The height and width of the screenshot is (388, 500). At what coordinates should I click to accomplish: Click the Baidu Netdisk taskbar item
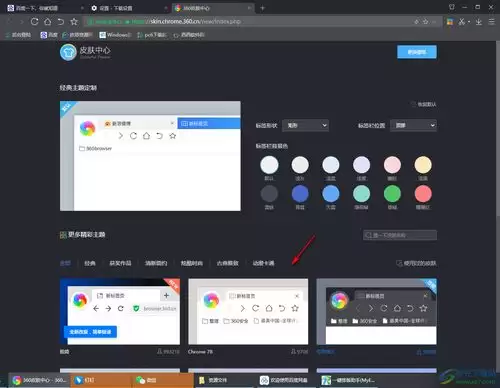287,380
